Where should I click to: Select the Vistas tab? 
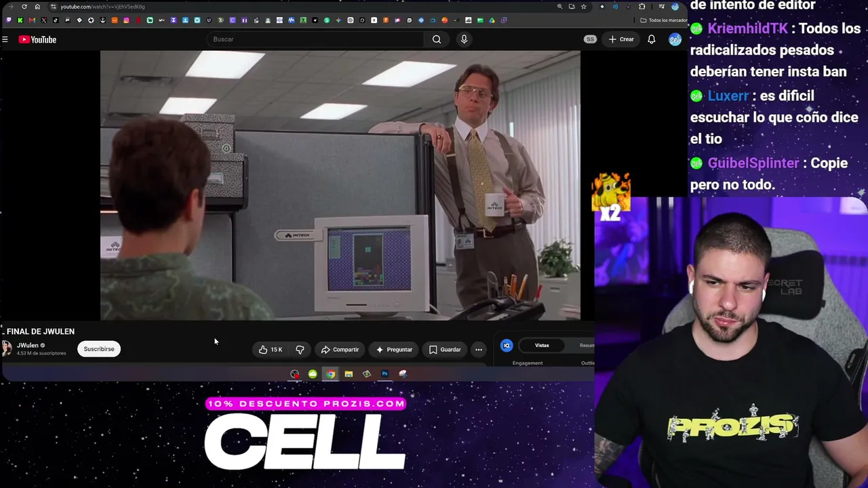point(542,346)
